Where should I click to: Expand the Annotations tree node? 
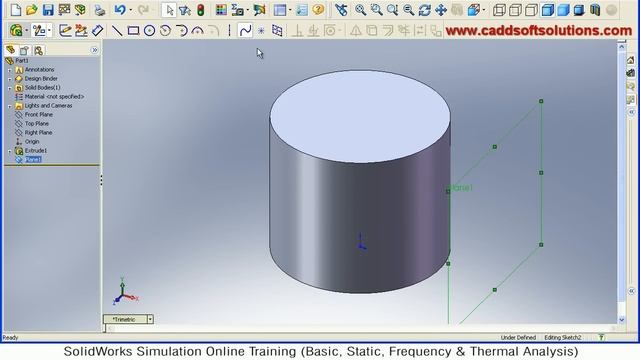point(10,70)
